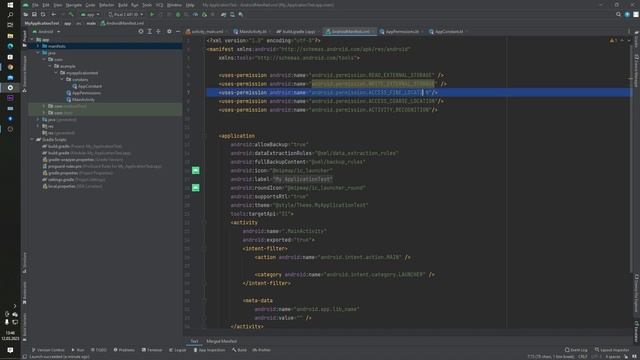The height and width of the screenshot is (360, 640).
Task: Click the AVD Device Manager toolbar icon
Action: coord(232,14)
